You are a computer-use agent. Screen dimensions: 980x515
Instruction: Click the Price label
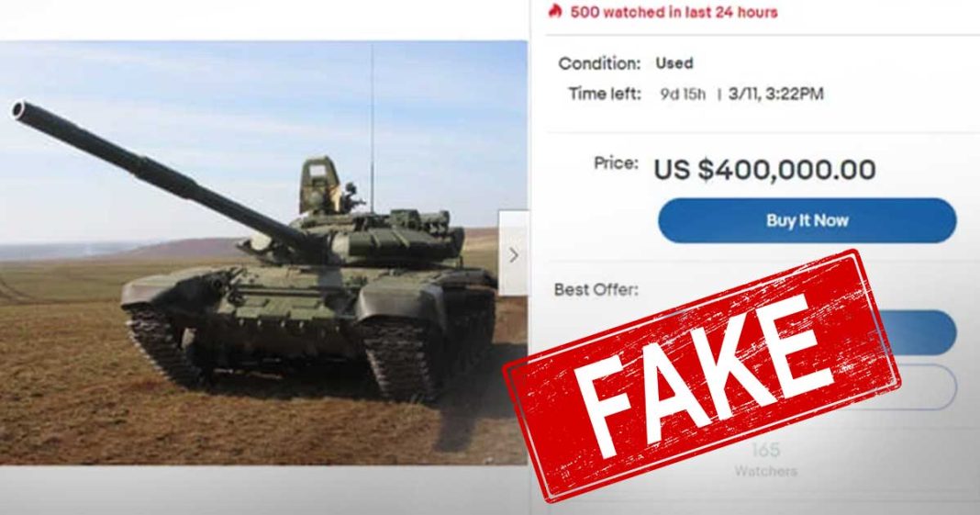pyautogui.click(x=617, y=163)
